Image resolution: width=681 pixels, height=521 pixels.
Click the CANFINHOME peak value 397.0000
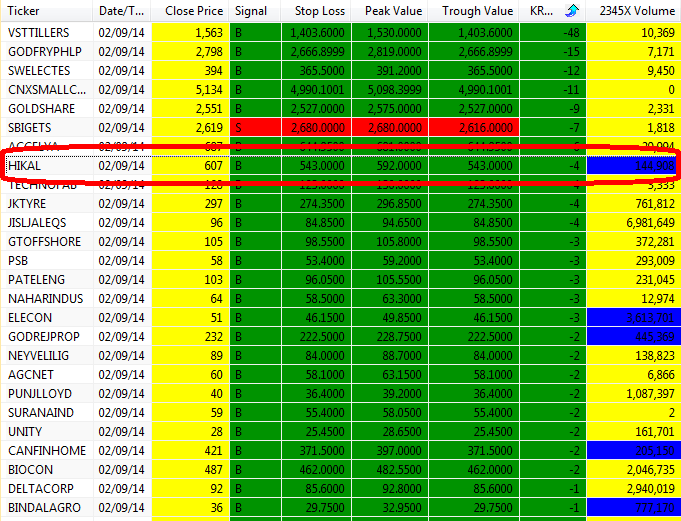tap(399, 451)
